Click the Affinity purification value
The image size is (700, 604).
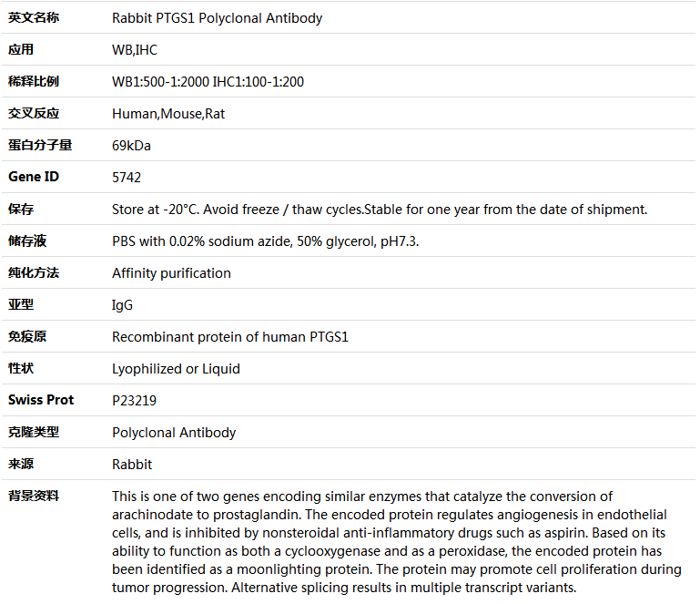tap(171, 273)
